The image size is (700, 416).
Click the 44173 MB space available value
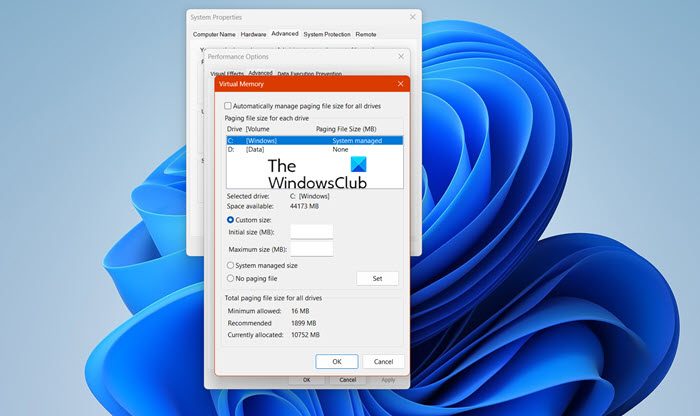coord(304,206)
